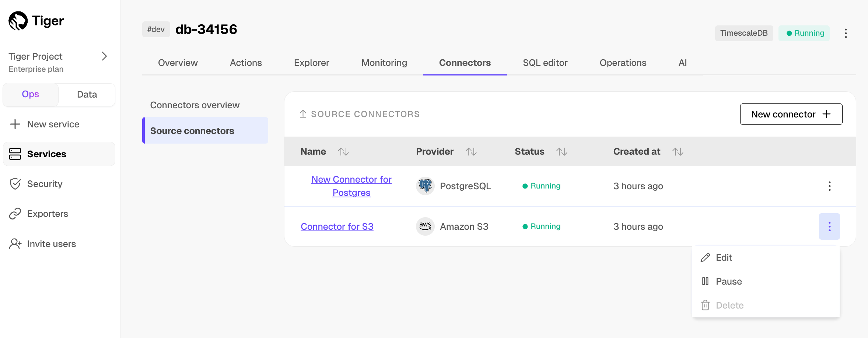Sort connectors by Provider column arrows
The image size is (868, 338).
coord(471,152)
